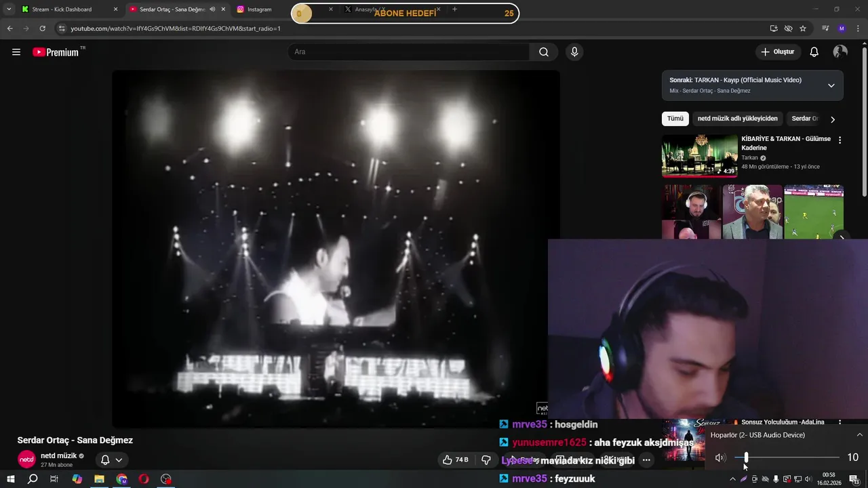The width and height of the screenshot is (868, 488).
Task: Close the Serdar Ortaç tab
Action: 223,9
